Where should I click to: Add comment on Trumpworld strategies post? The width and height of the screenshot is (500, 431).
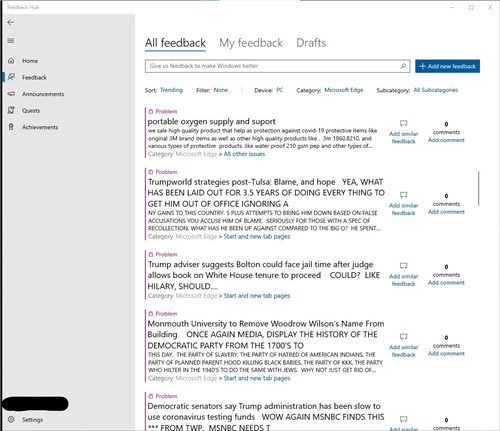click(446, 212)
